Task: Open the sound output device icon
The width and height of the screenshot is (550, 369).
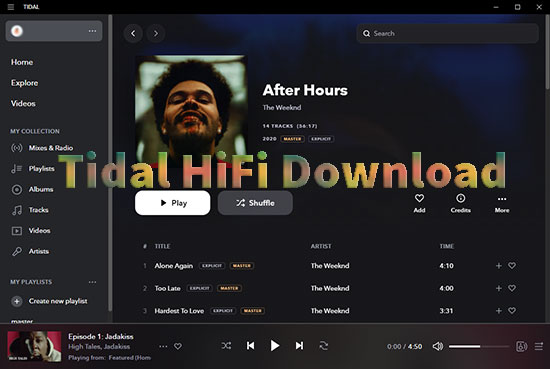Action: (522, 347)
